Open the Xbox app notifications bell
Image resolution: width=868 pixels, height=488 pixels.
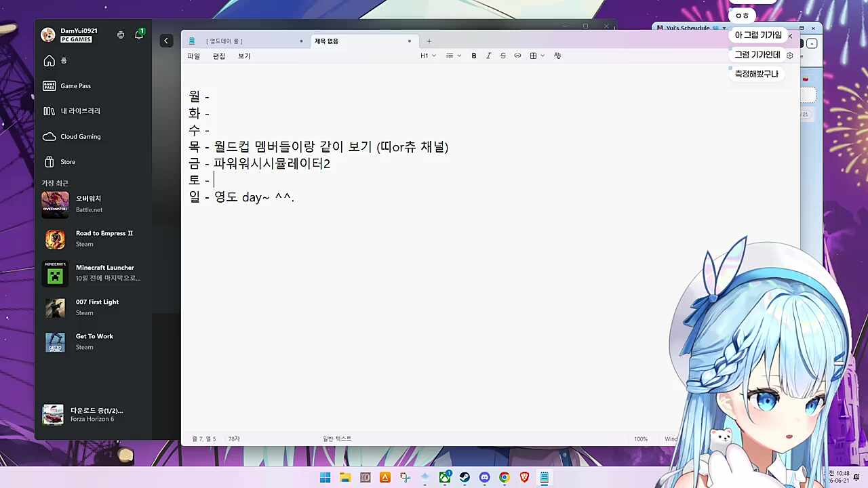[139, 34]
